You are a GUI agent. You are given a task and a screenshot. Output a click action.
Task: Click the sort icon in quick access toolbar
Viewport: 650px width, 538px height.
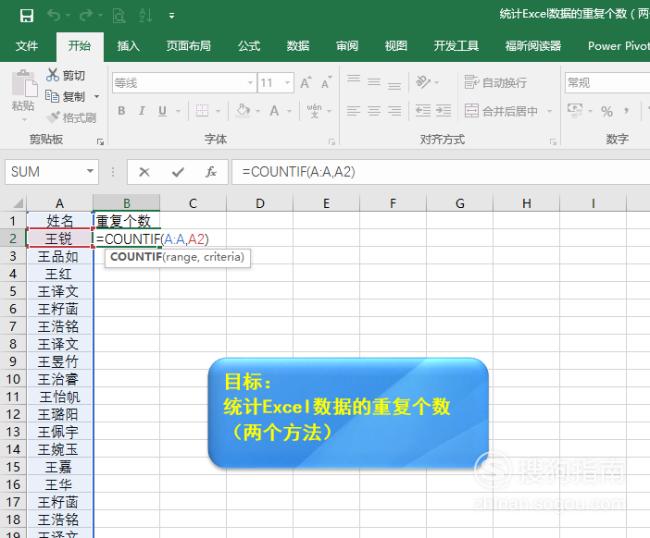click(145, 16)
